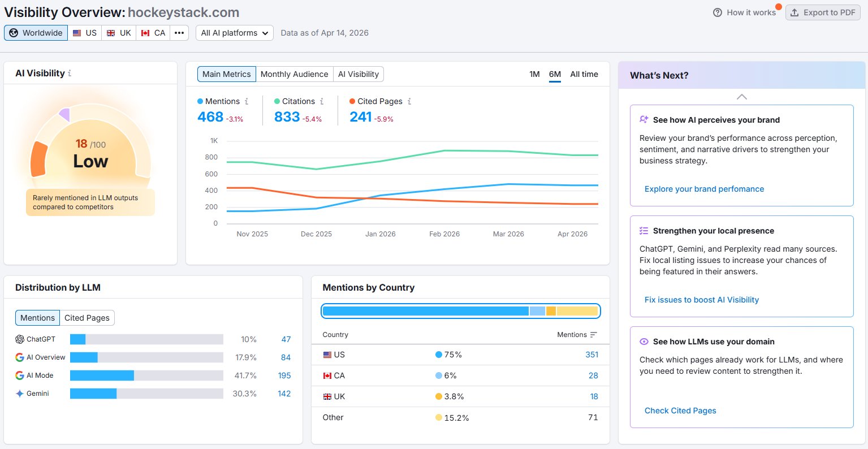Click the US flag icon
This screenshot has height=449, width=868.
(77, 33)
